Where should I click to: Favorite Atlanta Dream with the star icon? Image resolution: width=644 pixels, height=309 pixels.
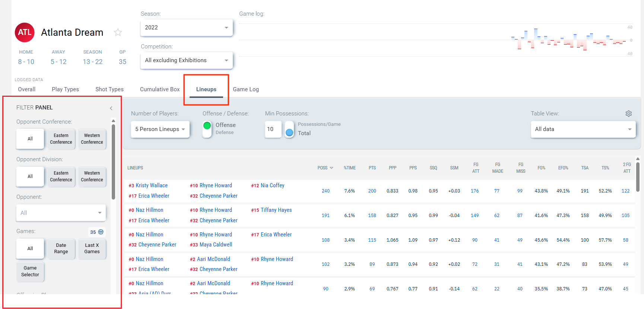118,32
